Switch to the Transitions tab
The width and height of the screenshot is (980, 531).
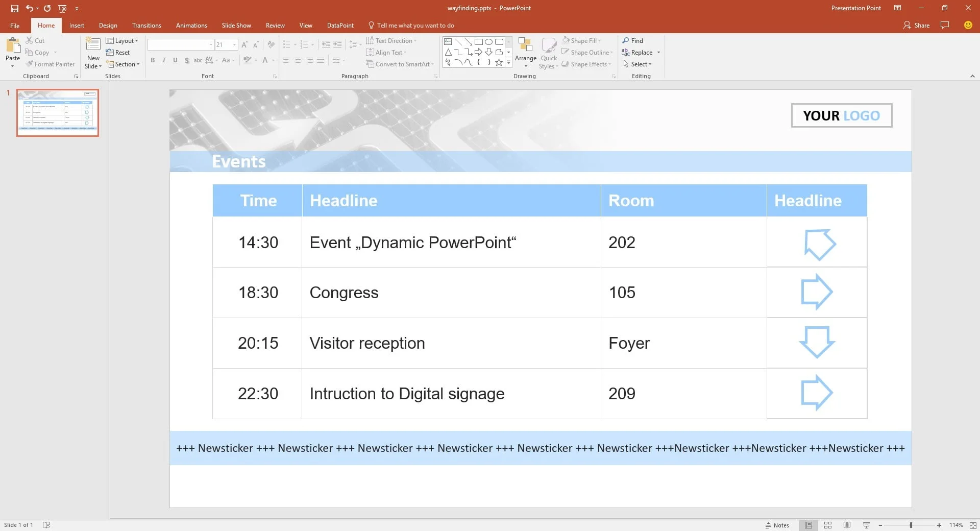coord(146,26)
